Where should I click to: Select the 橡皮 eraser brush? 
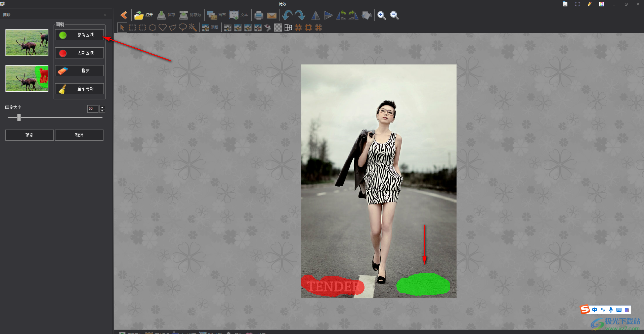tap(79, 71)
